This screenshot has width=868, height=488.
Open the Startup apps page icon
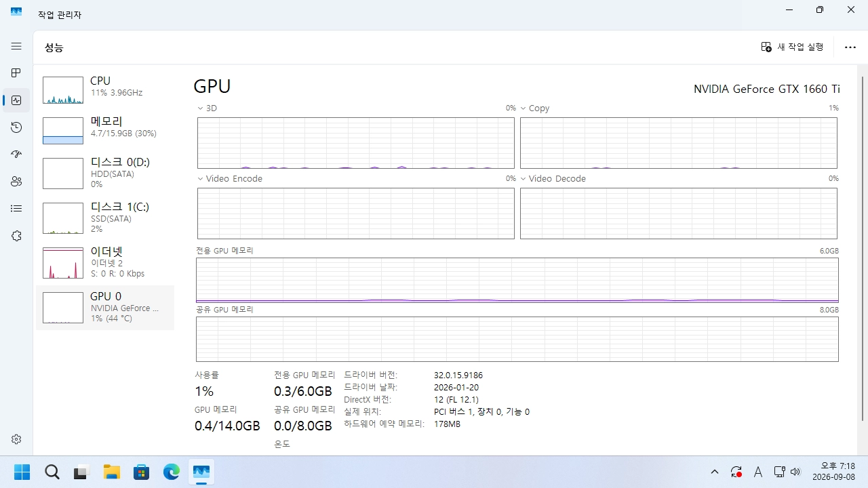[16, 155]
